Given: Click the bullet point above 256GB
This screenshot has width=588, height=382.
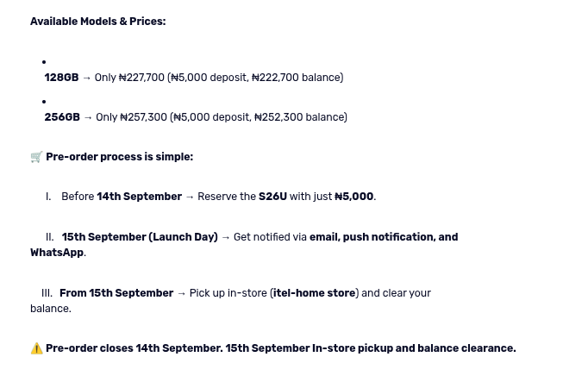Looking at the screenshot, I should click(44, 102).
